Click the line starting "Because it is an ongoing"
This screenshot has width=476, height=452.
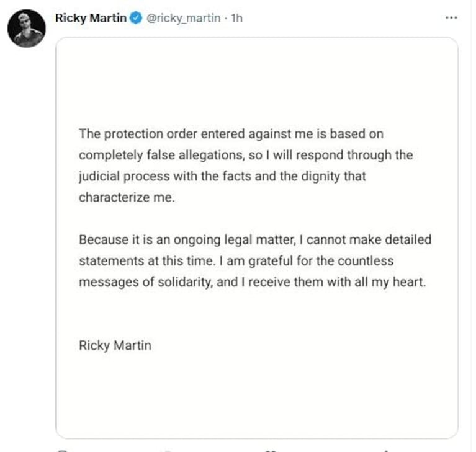point(254,239)
